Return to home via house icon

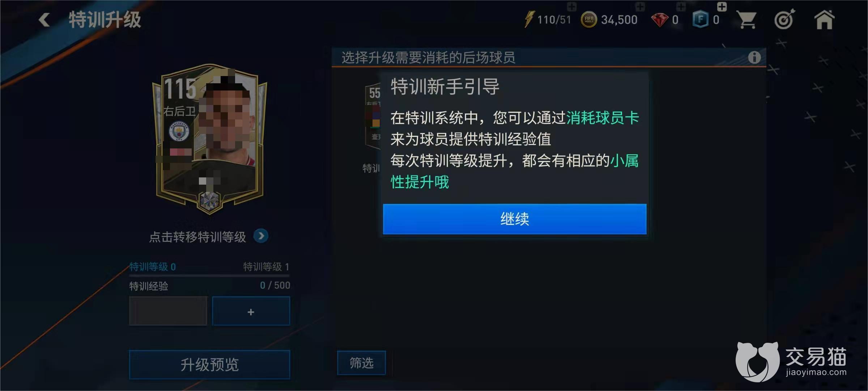[x=825, y=19]
